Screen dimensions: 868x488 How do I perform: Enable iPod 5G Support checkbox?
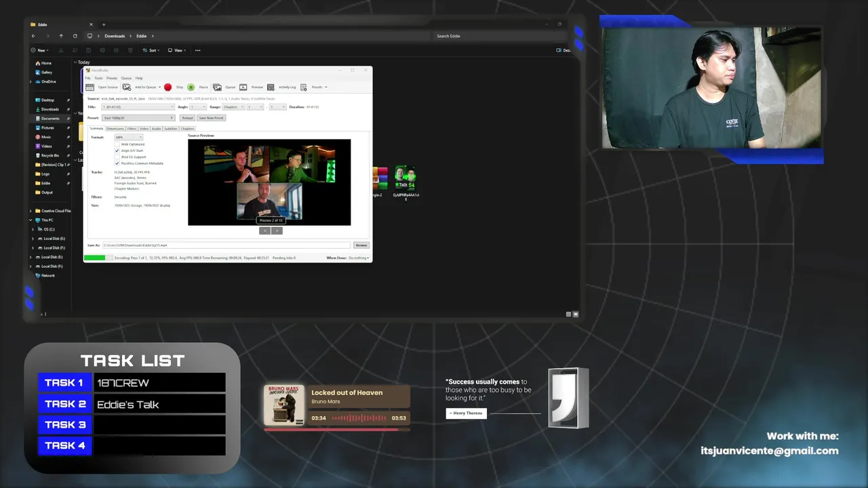point(117,157)
